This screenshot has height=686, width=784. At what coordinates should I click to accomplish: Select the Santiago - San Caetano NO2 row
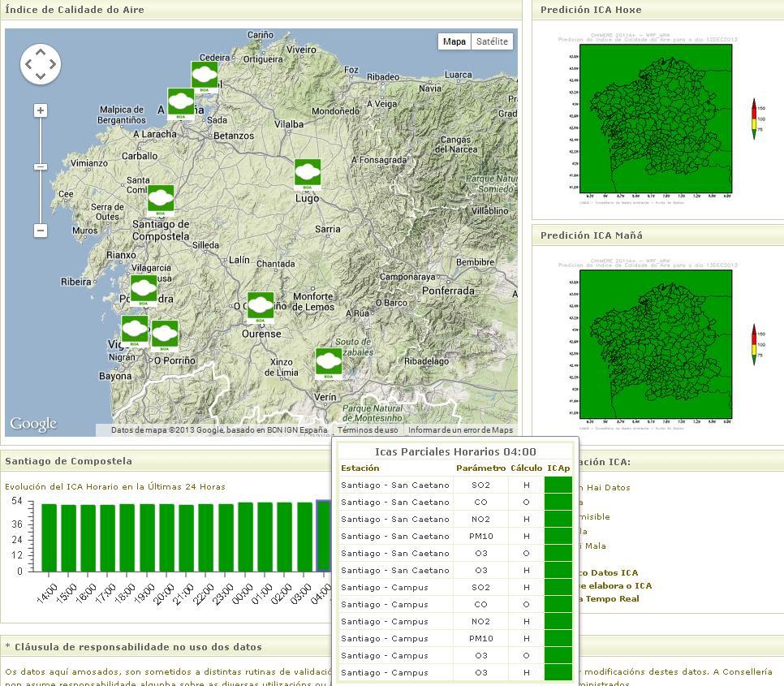455,519
